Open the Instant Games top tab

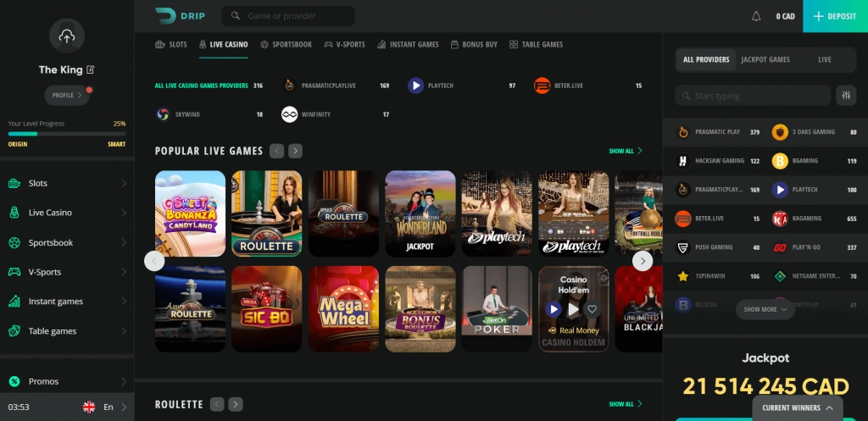pyautogui.click(x=408, y=44)
